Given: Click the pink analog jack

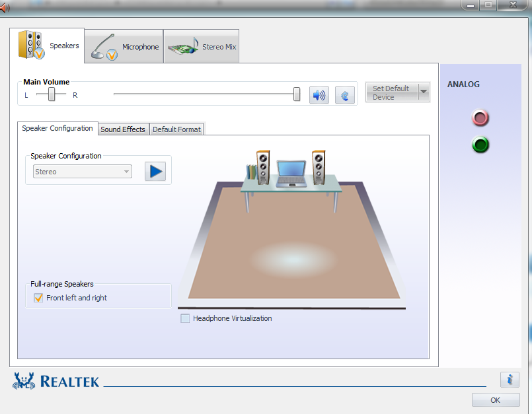Looking at the screenshot, I should tap(480, 118).
